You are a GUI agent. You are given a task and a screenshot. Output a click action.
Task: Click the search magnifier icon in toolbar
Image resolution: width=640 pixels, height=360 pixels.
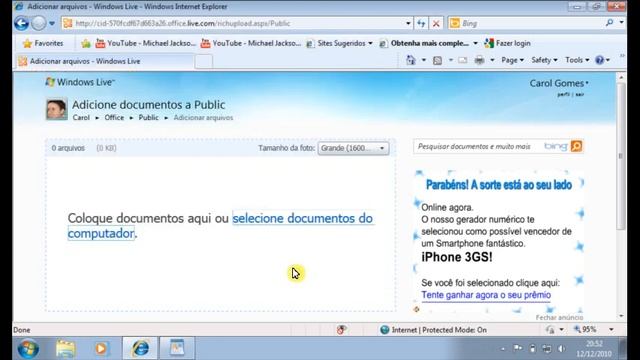(x=609, y=23)
